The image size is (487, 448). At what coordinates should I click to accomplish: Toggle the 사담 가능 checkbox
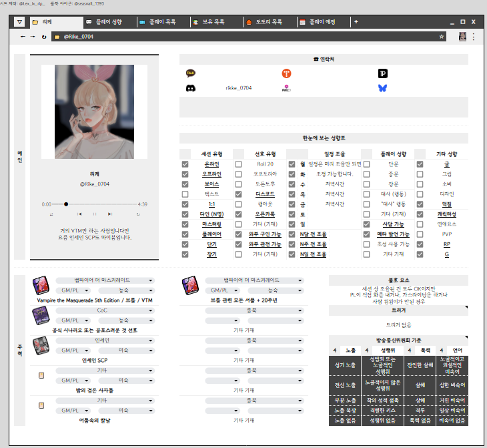366,224
